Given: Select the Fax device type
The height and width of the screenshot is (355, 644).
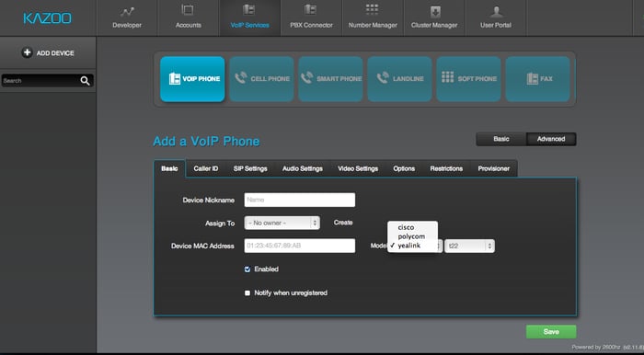Looking at the screenshot, I should click(537, 79).
